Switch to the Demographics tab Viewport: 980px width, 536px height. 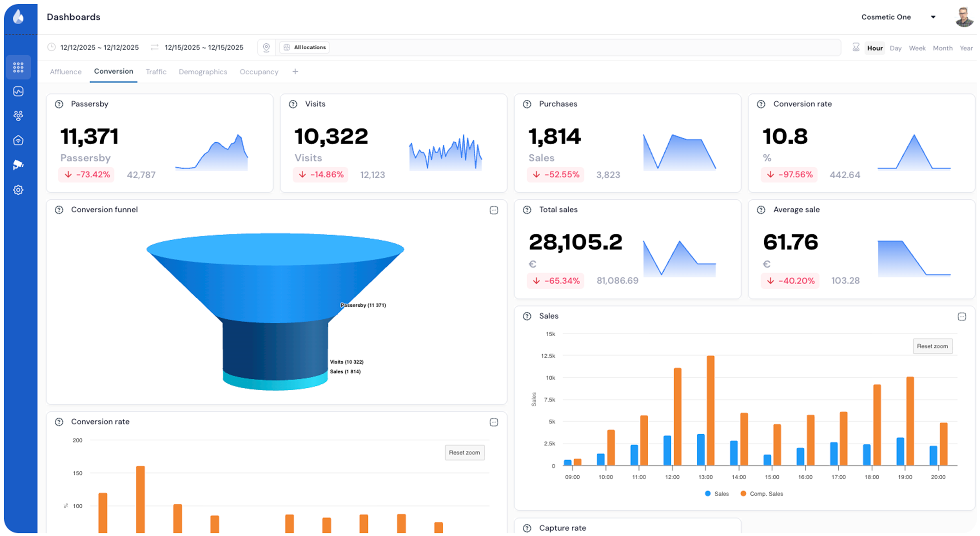[203, 72]
